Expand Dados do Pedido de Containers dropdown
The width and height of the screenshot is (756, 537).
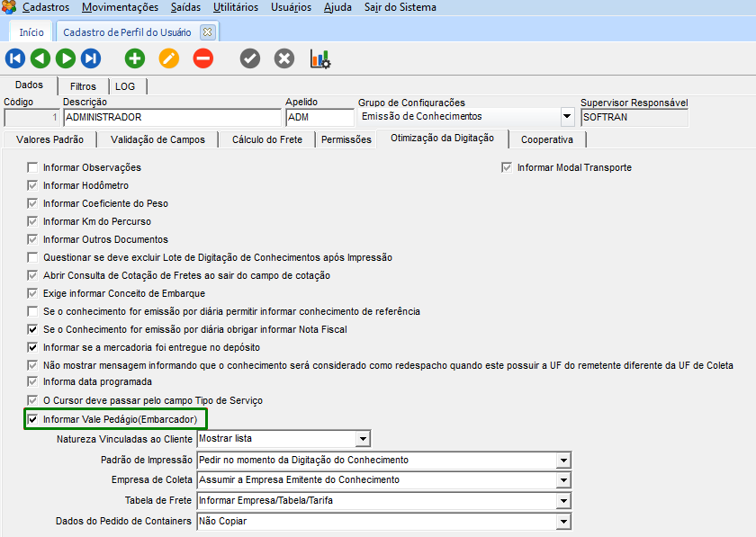pyautogui.click(x=563, y=522)
